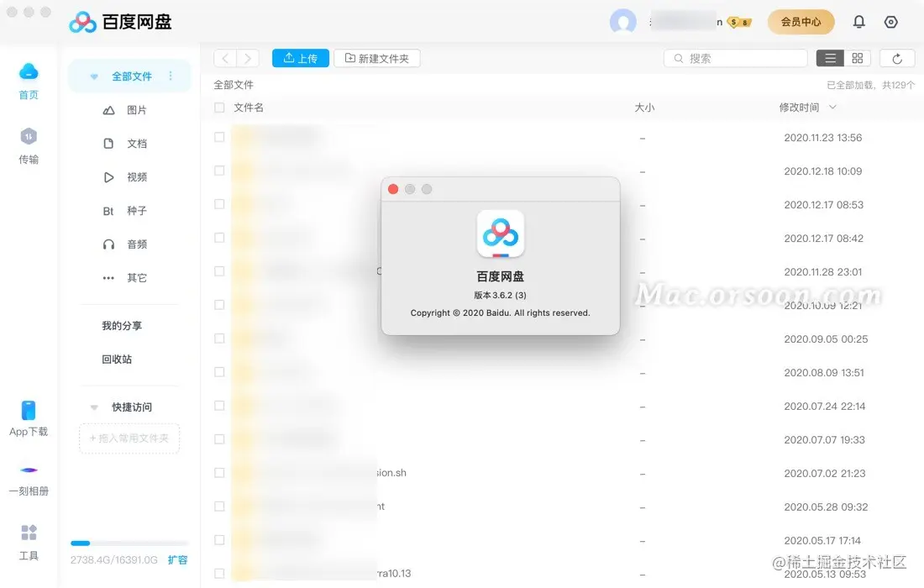Select the 文档 category
The width and height of the screenshot is (924, 588).
[125, 144]
